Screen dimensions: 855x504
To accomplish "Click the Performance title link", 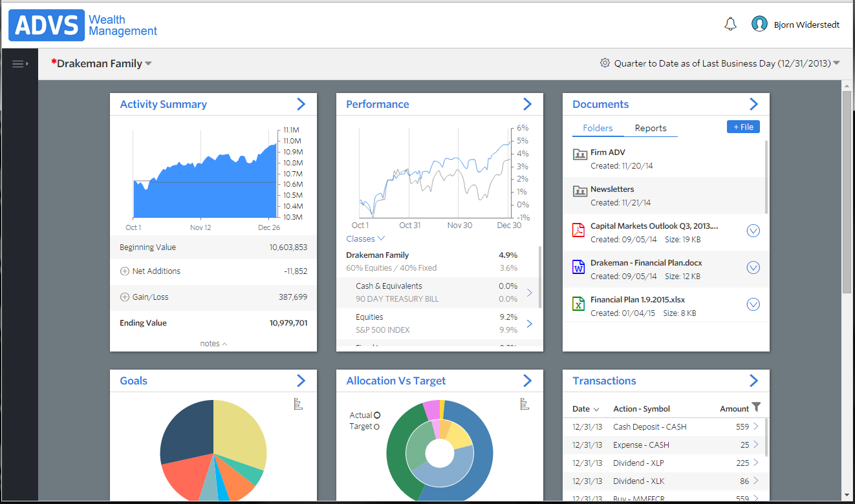I will pos(378,104).
